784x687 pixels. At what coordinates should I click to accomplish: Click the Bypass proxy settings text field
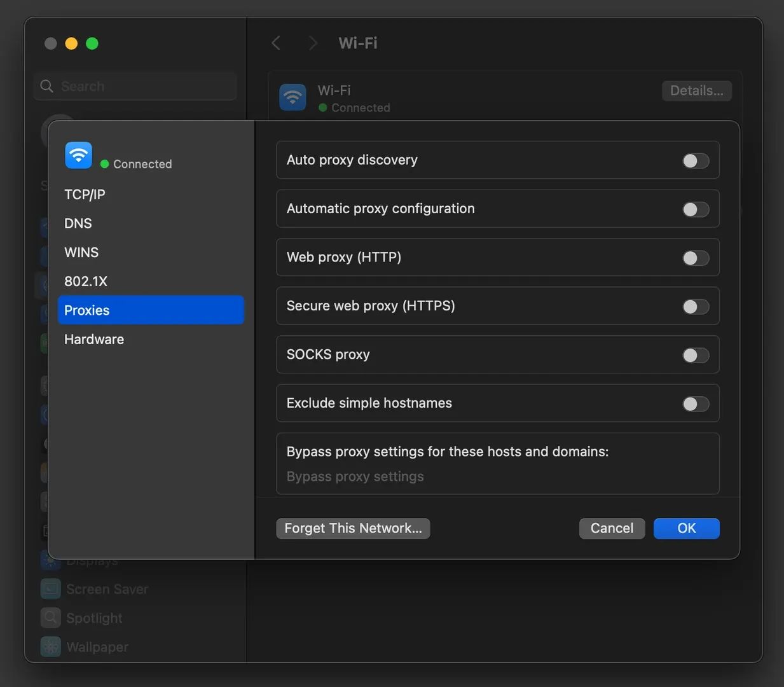point(497,476)
